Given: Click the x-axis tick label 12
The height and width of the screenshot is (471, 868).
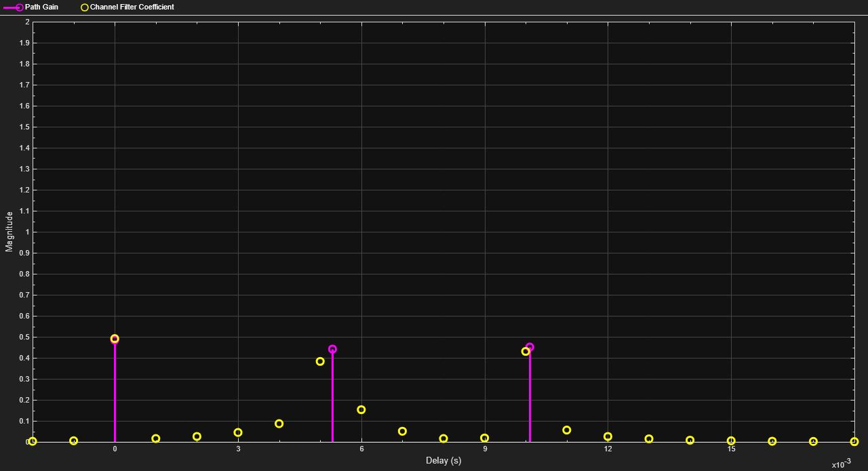Looking at the screenshot, I should (608, 449).
